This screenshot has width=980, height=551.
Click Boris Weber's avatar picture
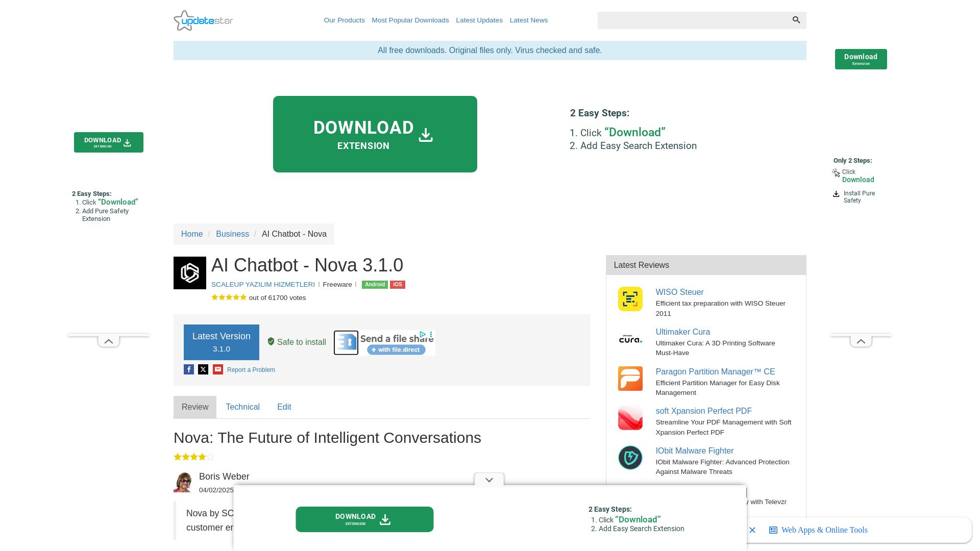point(183,482)
